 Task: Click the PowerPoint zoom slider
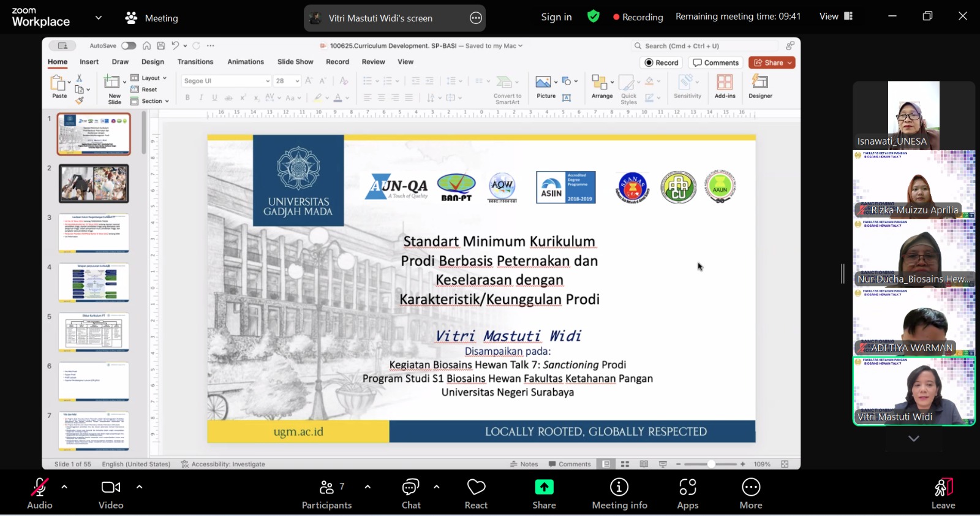point(711,465)
